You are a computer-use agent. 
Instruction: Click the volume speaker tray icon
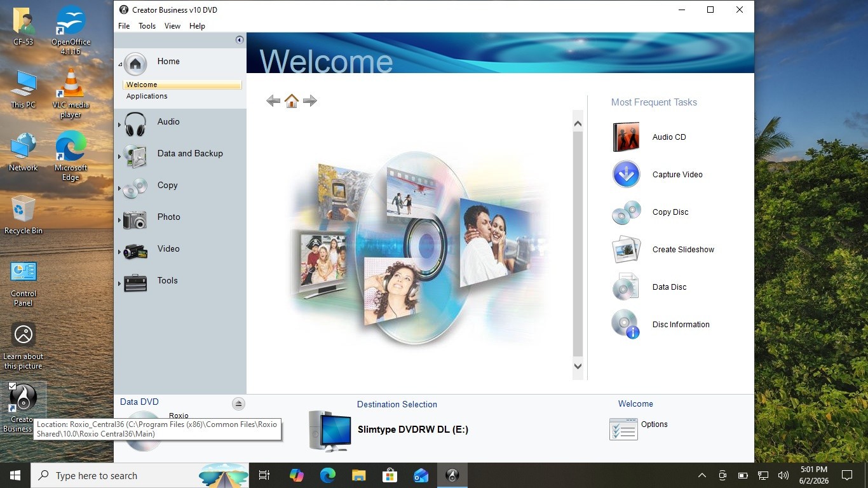pos(783,475)
